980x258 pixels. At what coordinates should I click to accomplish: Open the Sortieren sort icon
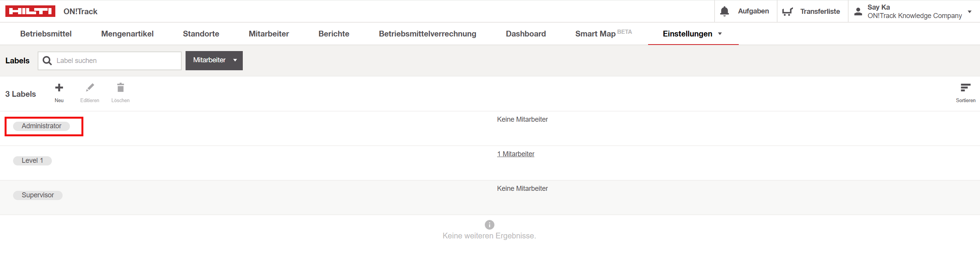click(965, 88)
